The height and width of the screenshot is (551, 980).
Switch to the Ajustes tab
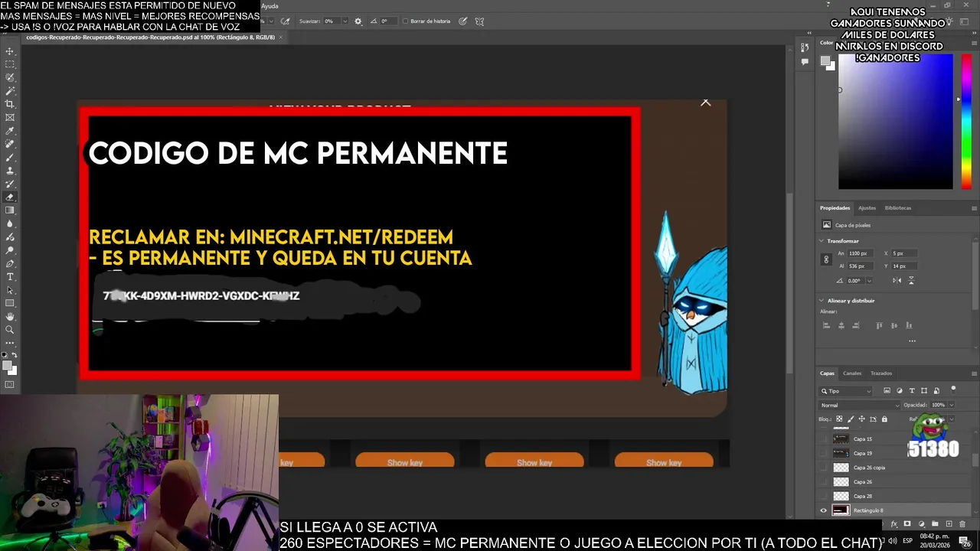tap(867, 208)
